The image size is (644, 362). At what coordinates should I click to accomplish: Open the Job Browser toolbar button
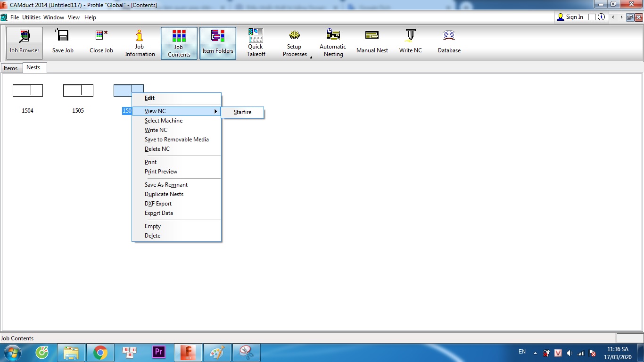click(25, 43)
